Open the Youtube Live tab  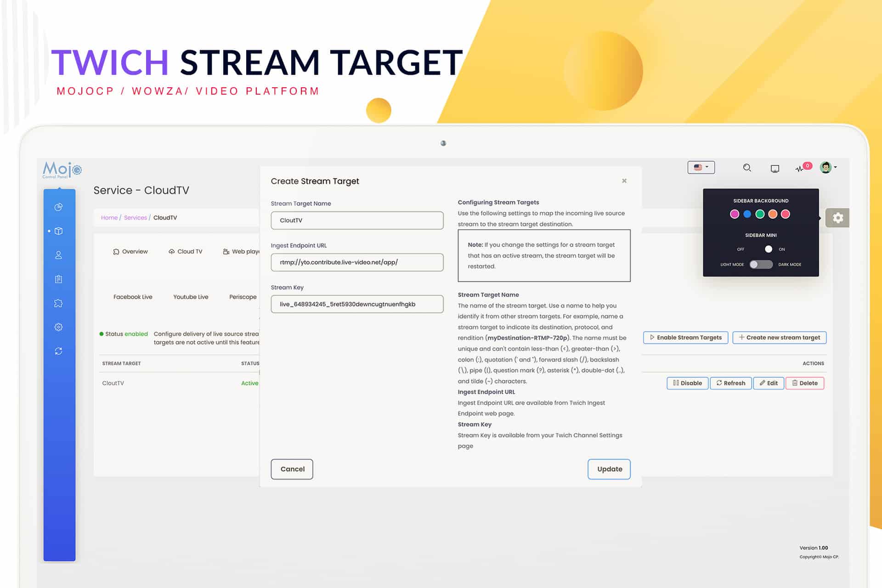(x=191, y=297)
